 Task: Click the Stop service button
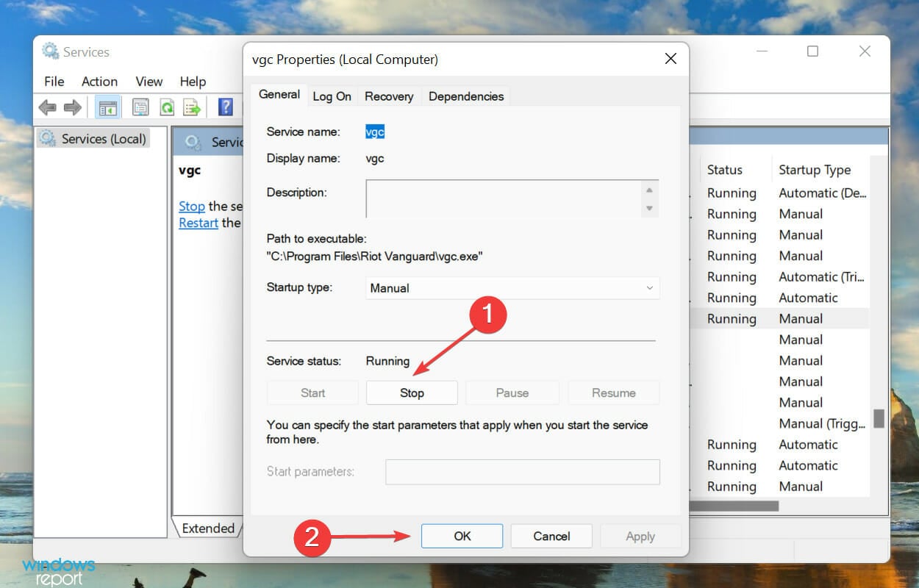pyautogui.click(x=412, y=392)
